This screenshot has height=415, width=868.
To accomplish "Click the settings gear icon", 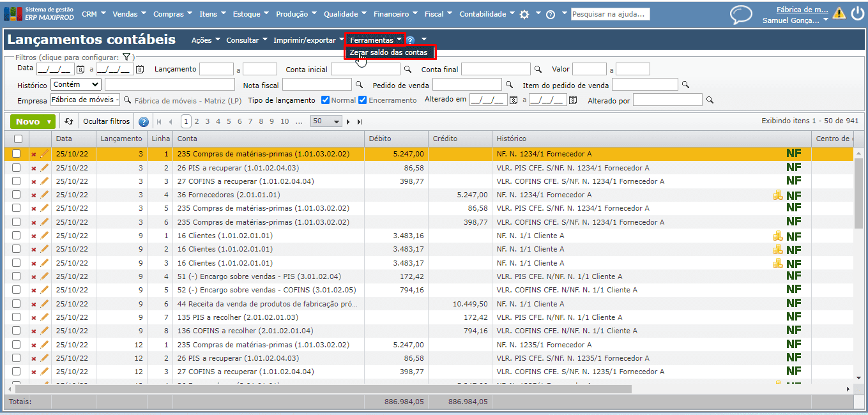I will point(524,15).
